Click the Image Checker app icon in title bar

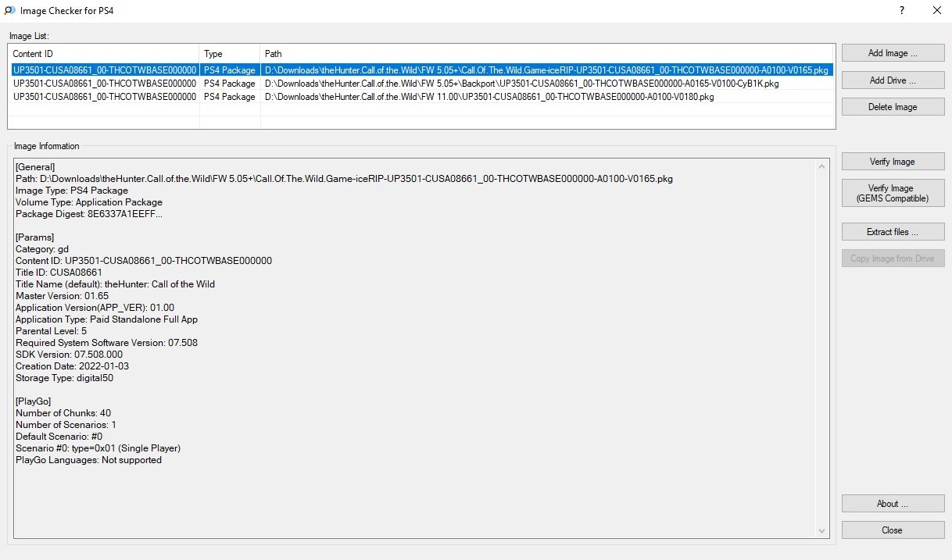[10, 11]
